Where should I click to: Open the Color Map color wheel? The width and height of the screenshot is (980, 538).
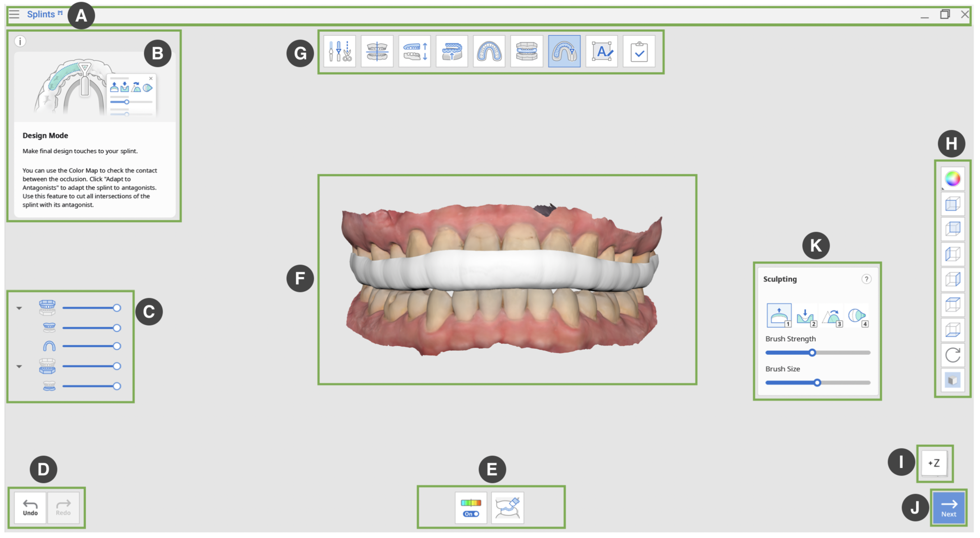click(x=953, y=179)
